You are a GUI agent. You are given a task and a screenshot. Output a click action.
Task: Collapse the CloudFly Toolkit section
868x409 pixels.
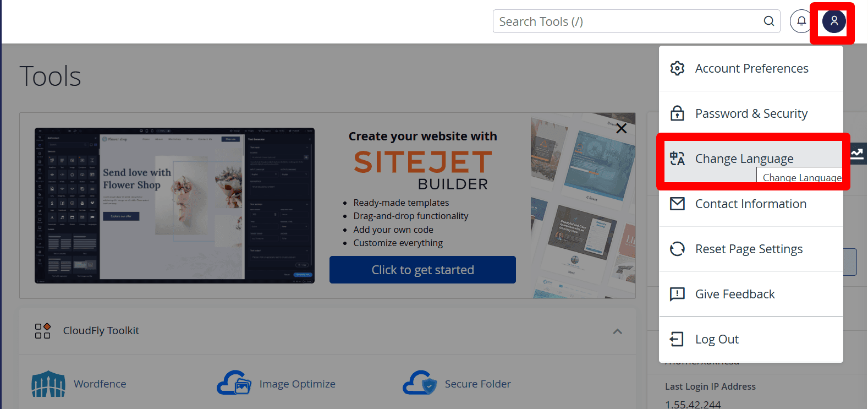(617, 331)
